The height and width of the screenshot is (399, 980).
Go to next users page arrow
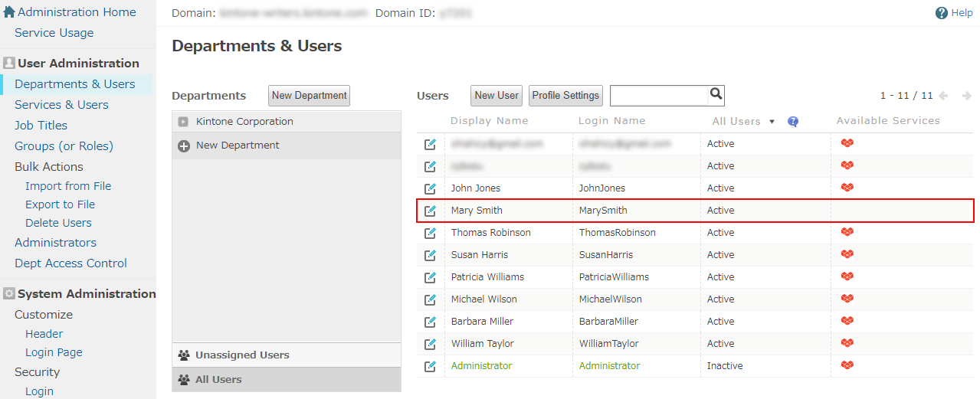point(967,96)
